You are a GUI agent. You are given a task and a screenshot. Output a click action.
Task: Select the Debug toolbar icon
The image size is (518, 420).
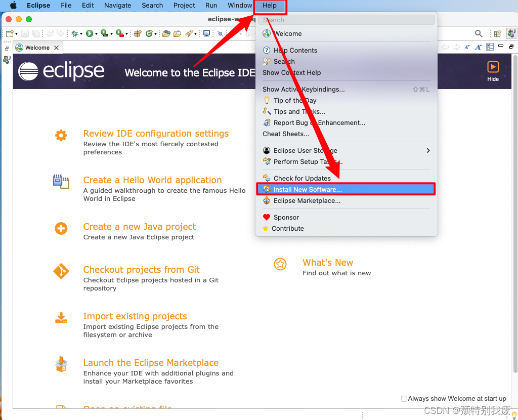point(74,33)
